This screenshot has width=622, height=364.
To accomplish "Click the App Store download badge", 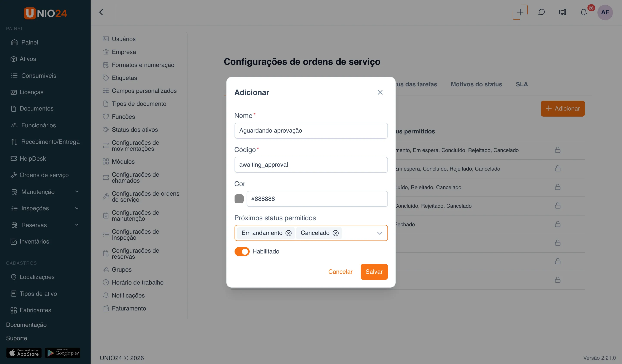I will point(24,353).
